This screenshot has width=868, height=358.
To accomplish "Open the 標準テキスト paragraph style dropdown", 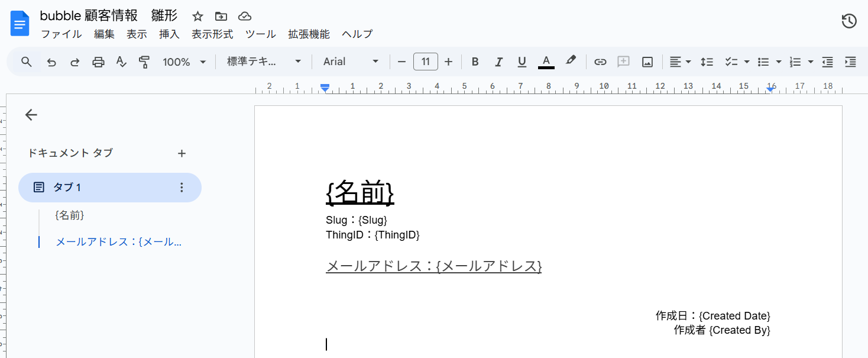I will click(264, 62).
